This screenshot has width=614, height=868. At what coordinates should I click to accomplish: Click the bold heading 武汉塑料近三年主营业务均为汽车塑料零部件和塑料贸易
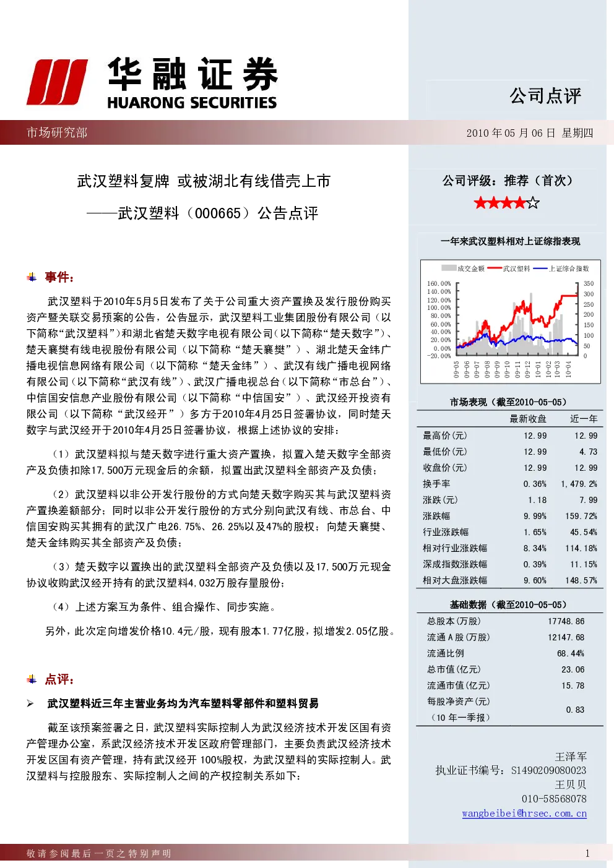tap(183, 703)
